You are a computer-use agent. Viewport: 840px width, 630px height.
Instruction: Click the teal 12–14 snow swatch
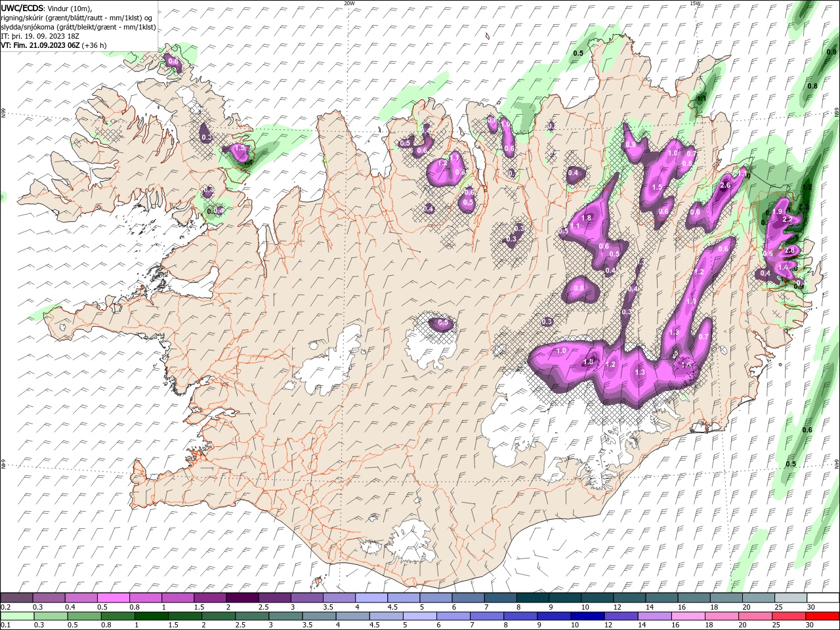click(630, 598)
